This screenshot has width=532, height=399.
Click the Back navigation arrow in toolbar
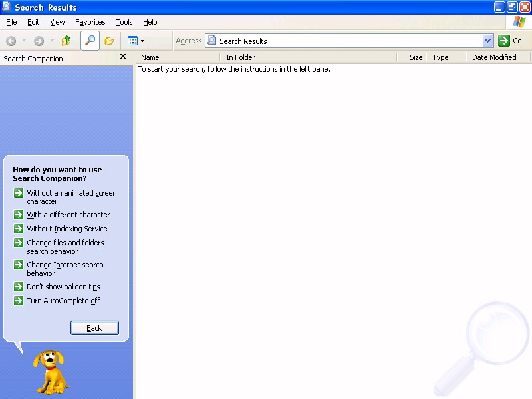[11, 41]
